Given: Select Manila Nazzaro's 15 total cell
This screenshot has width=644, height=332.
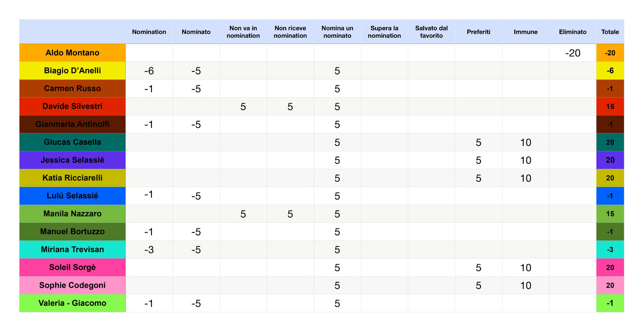Looking at the screenshot, I should [610, 214].
